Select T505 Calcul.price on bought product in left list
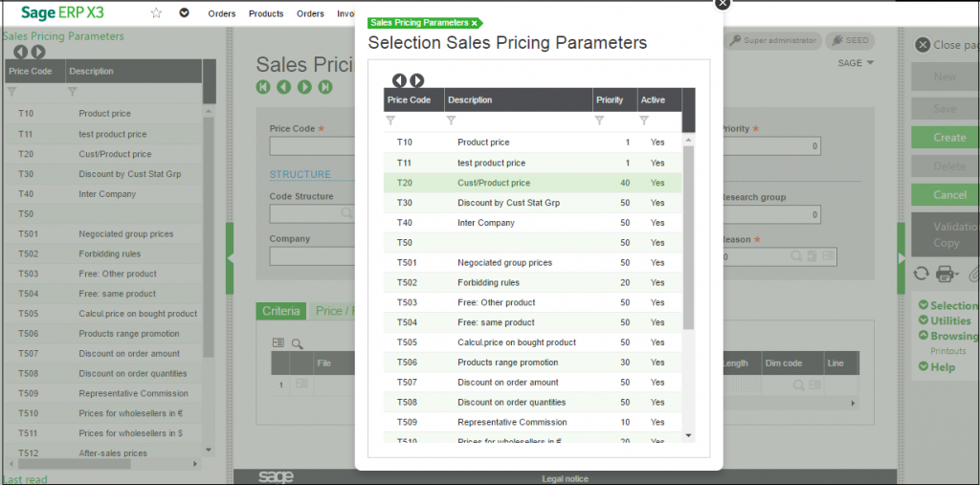This screenshot has height=485, width=980. coord(103,314)
